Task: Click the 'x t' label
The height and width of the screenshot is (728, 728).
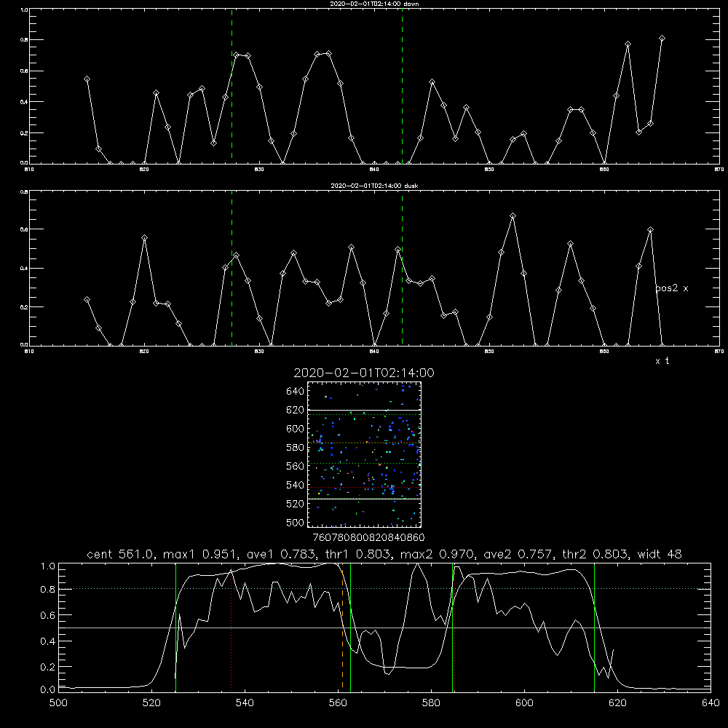Action: coord(662,361)
